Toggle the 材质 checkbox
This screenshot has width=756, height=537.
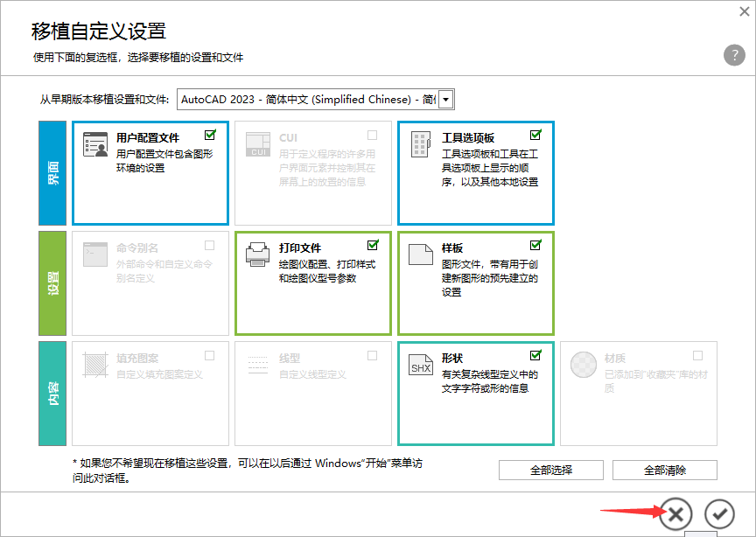click(x=697, y=356)
